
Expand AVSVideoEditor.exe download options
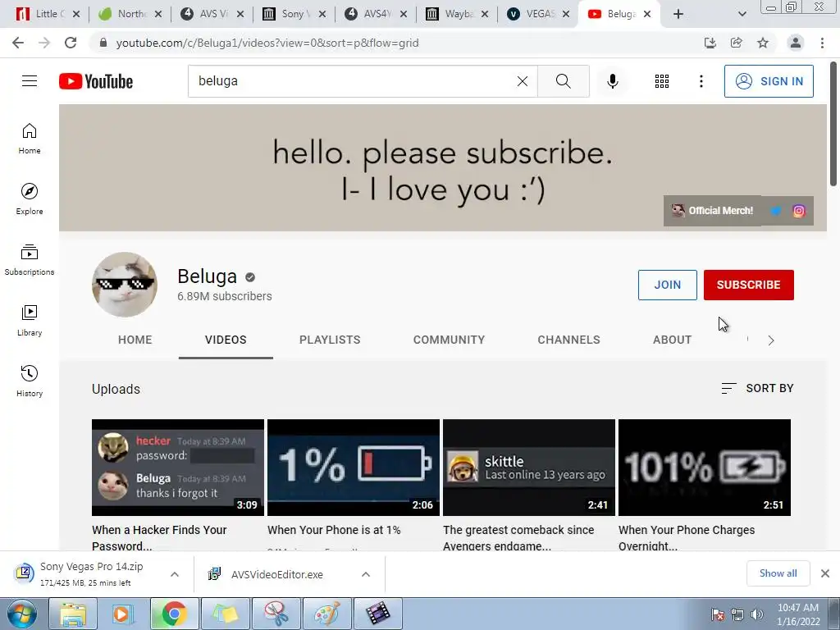[x=366, y=574]
